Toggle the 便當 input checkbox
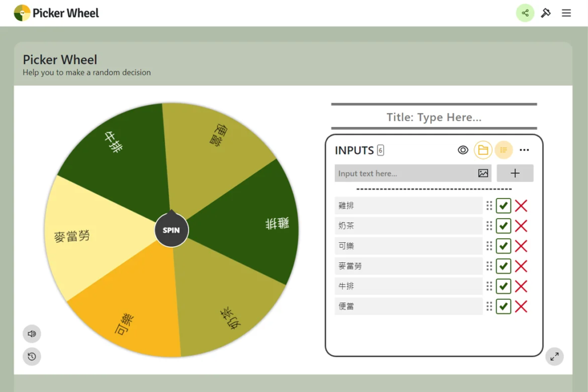Image resolution: width=588 pixels, height=392 pixels. pos(504,306)
